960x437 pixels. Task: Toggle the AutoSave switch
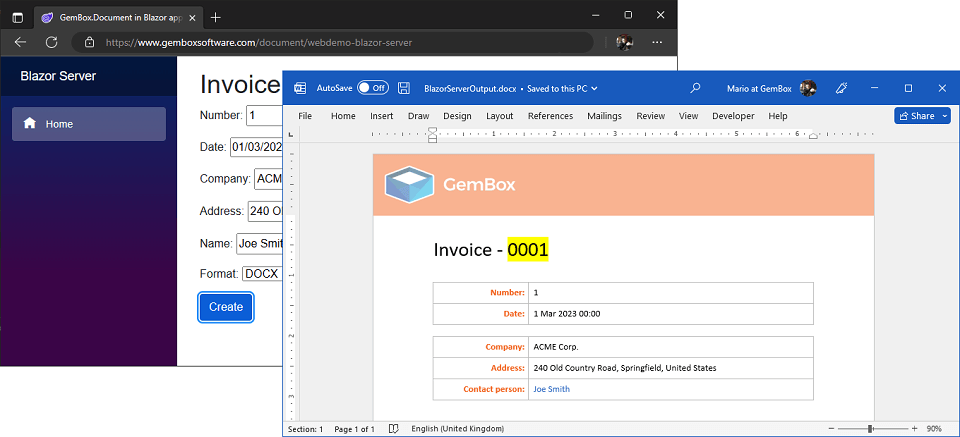click(372, 88)
